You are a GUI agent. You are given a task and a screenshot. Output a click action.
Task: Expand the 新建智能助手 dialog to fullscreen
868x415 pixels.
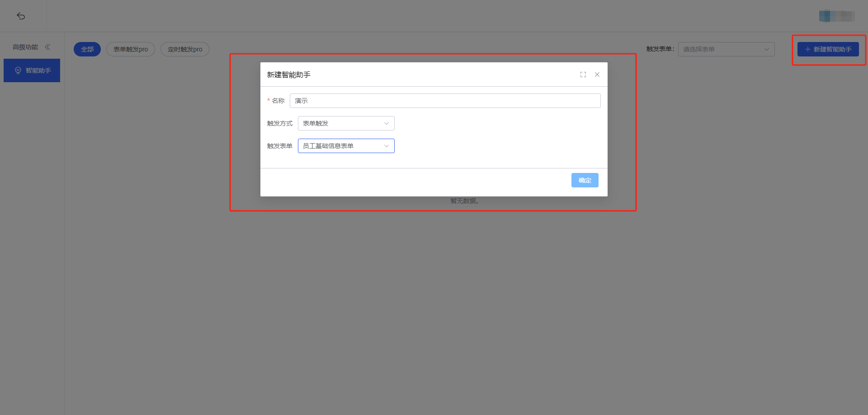click(583, 75)
